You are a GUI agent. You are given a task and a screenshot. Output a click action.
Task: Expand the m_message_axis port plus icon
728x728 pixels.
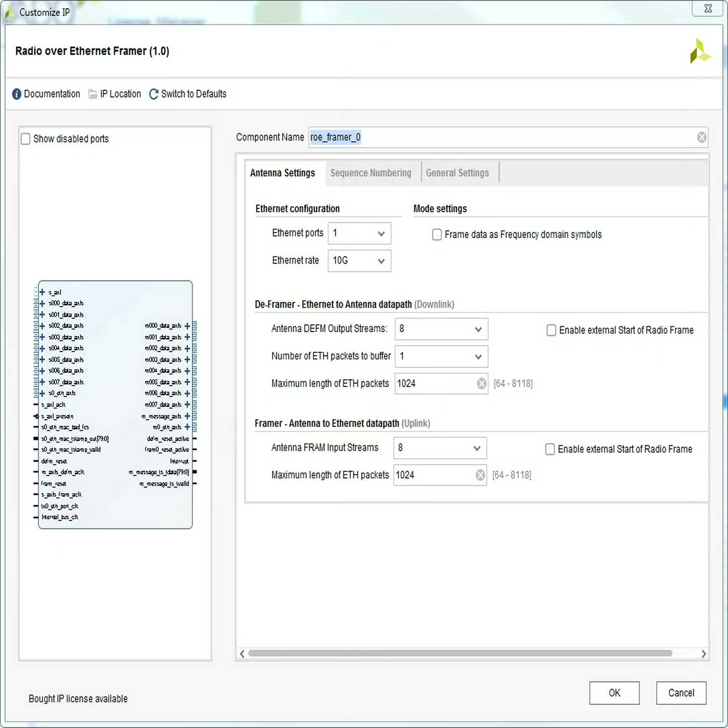click(x=188, y=416)
